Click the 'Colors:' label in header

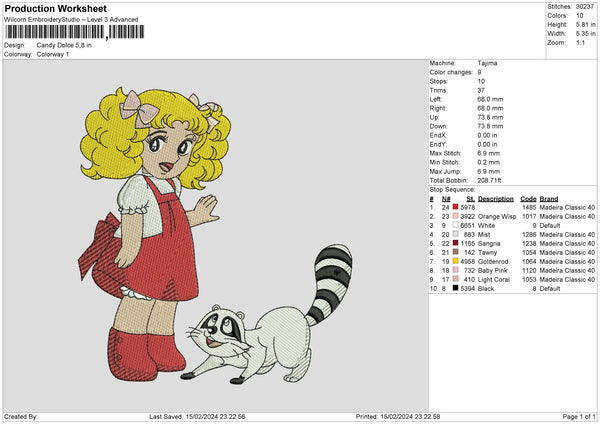[558, 16]
